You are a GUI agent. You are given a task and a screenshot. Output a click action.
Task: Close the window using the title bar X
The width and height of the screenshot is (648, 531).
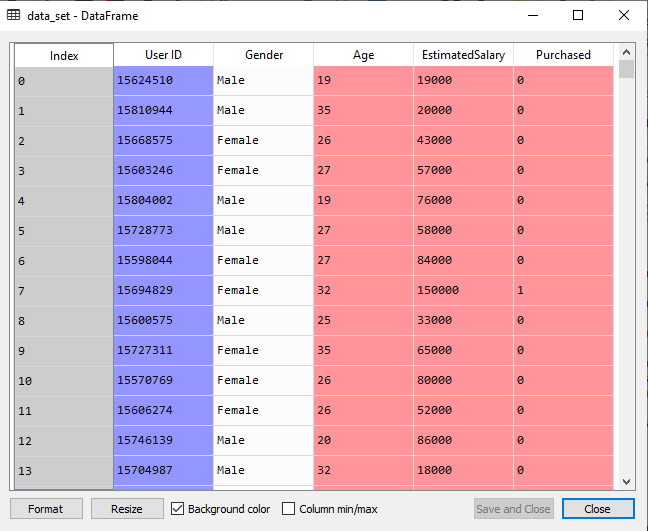[x=624, y=15]
